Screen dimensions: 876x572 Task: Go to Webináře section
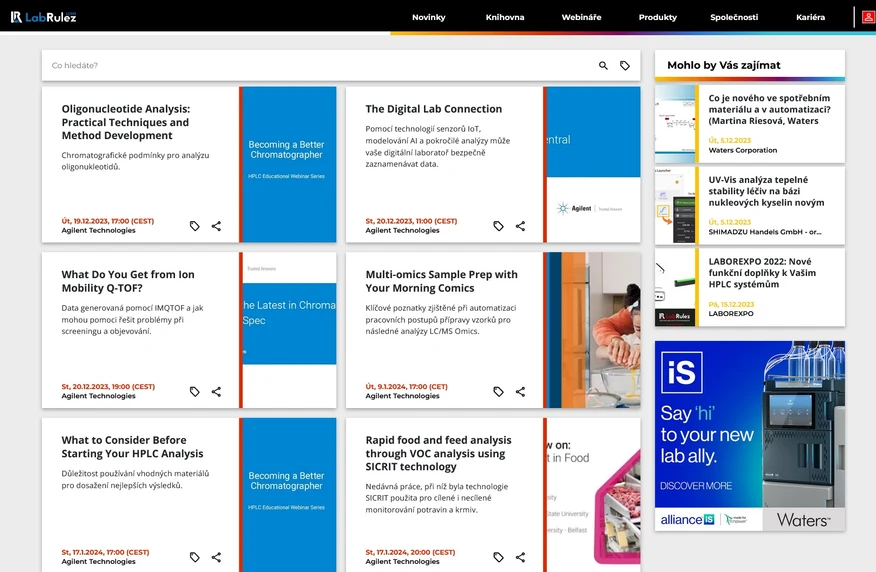coord(582,17)
